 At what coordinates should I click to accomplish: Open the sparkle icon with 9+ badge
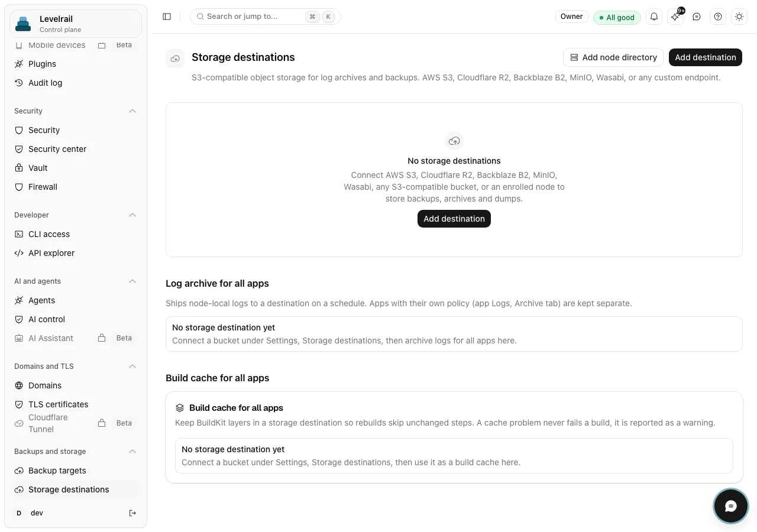[x=675, y=17]
